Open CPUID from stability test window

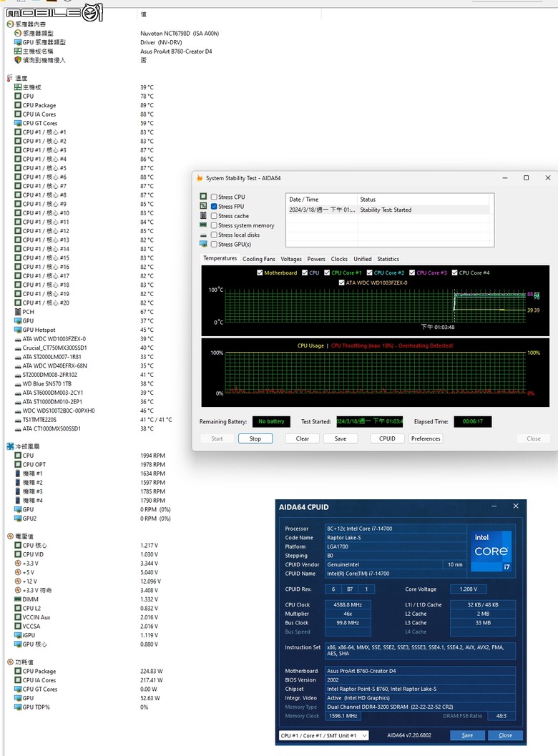[387, 438]
